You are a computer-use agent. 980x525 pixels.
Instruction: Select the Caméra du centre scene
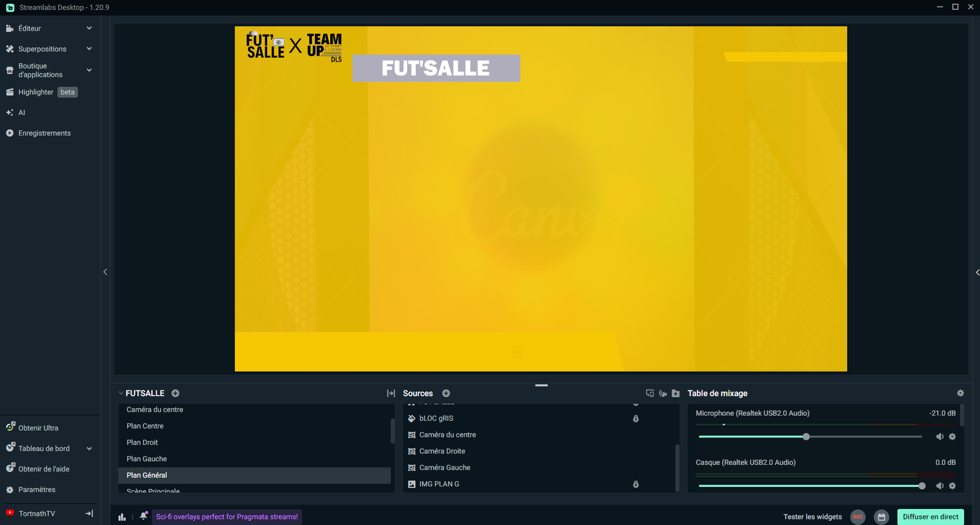click(x=254, y=410)
